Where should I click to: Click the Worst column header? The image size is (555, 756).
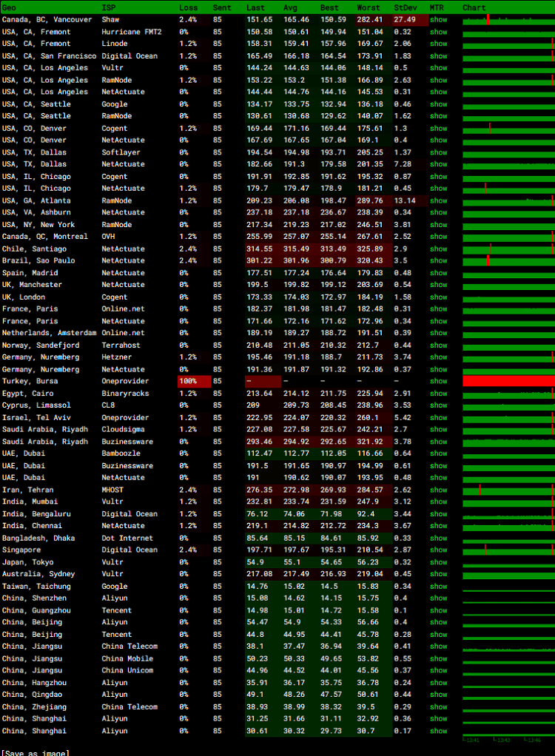click(x=369, y=7)
